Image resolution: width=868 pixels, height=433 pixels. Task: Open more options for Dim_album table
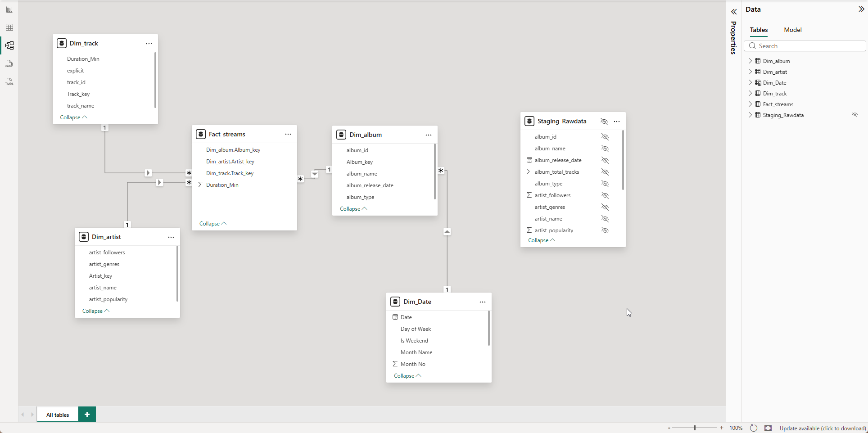(x=429, y=135)
